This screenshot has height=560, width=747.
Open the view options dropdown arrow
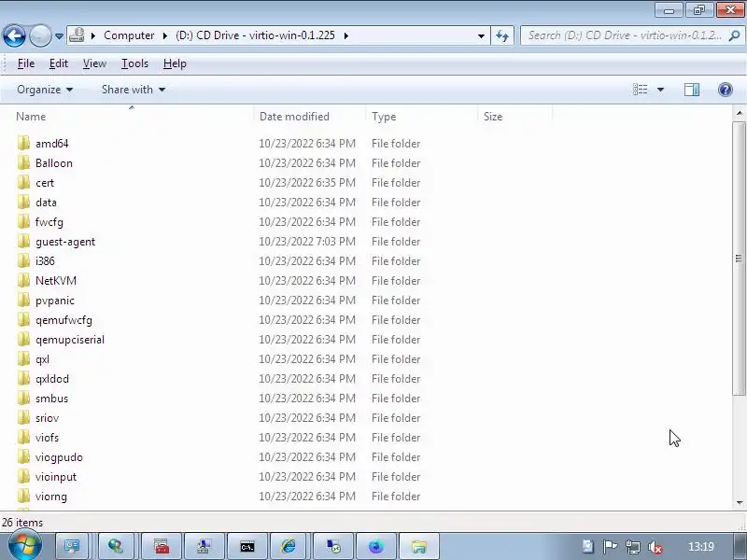pyautogui.click(x=660, y=90)
